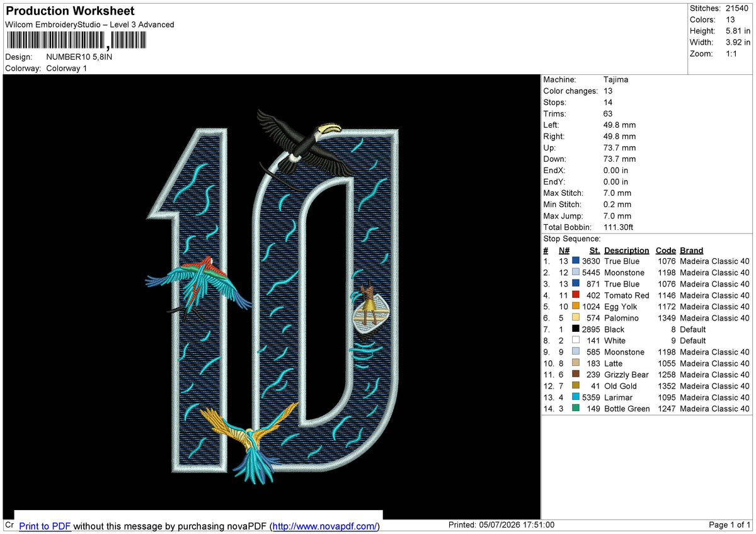The image size is (756, 534).
Task: Click the True Blue swatch in stop 1
Action: 576,261
